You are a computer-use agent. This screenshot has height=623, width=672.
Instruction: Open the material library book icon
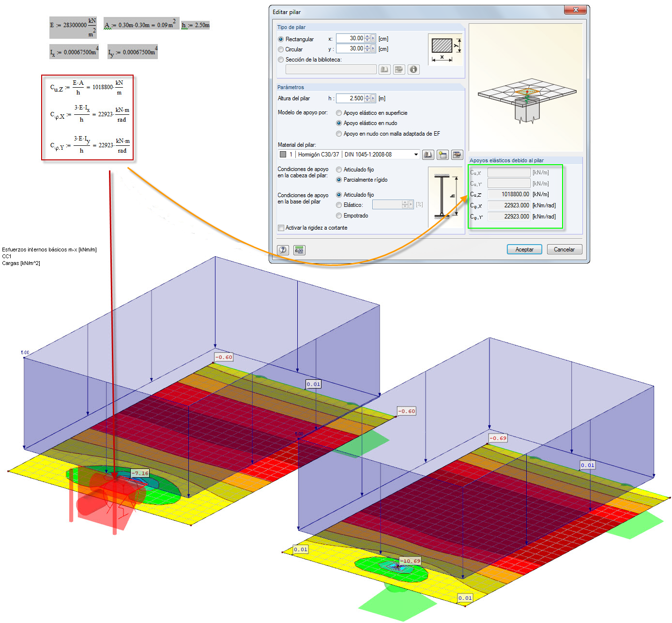(428, 155)
